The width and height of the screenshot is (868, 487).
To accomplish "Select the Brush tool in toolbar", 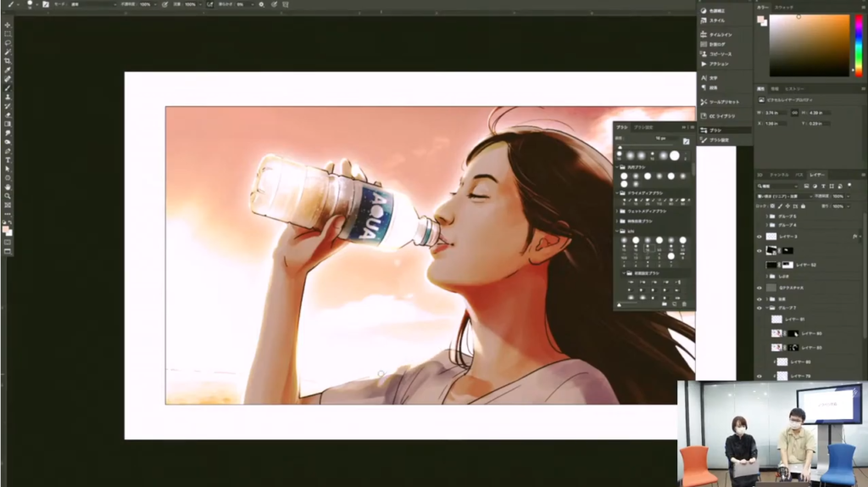I will click(8, 87).
